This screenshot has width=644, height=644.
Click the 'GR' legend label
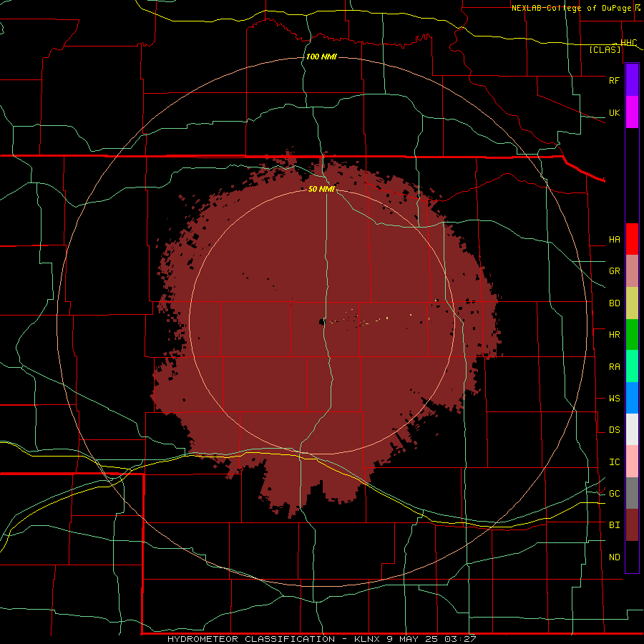point(614,271)
